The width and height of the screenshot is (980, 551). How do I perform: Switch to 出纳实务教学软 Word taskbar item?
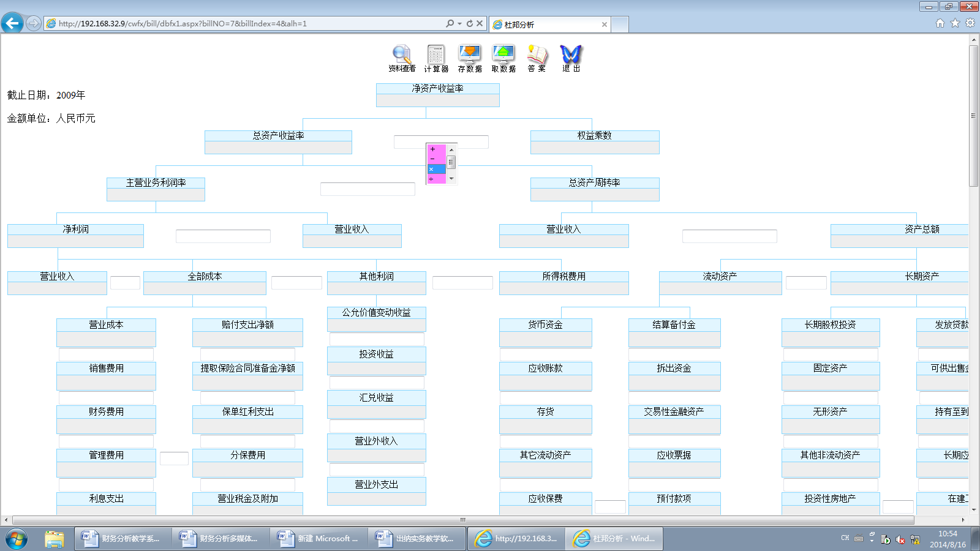click(417, 539)
